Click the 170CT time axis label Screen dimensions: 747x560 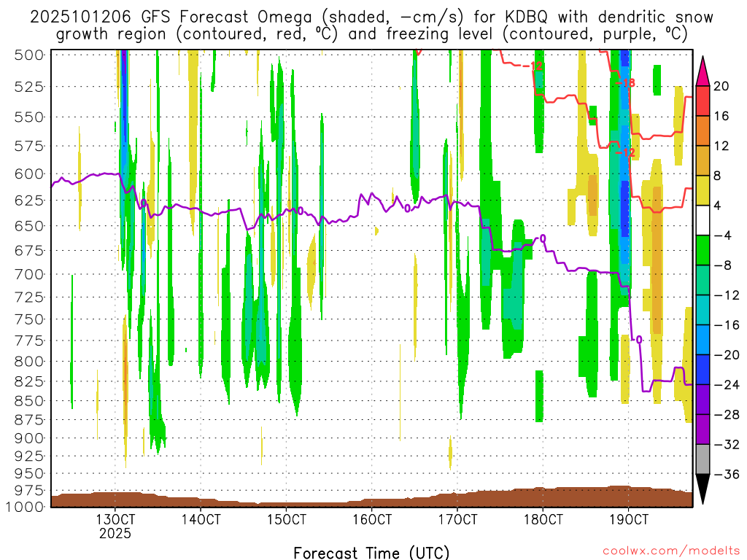[457, 519]
